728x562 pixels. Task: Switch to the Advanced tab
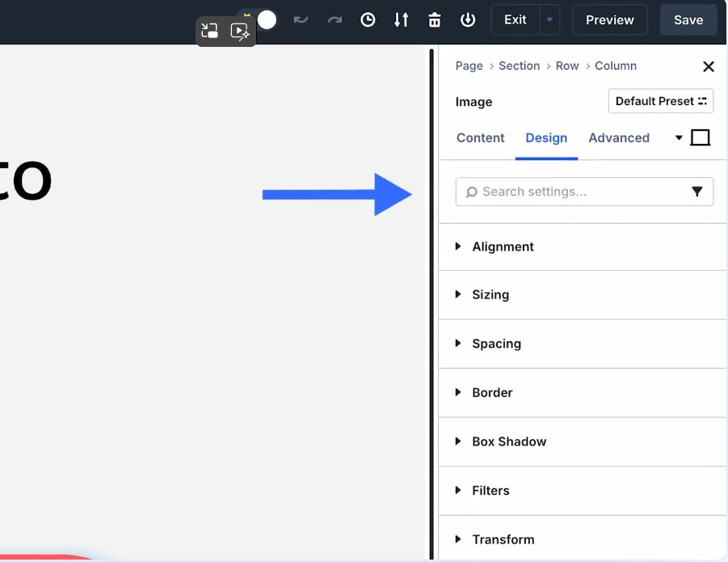pos(618,137)
